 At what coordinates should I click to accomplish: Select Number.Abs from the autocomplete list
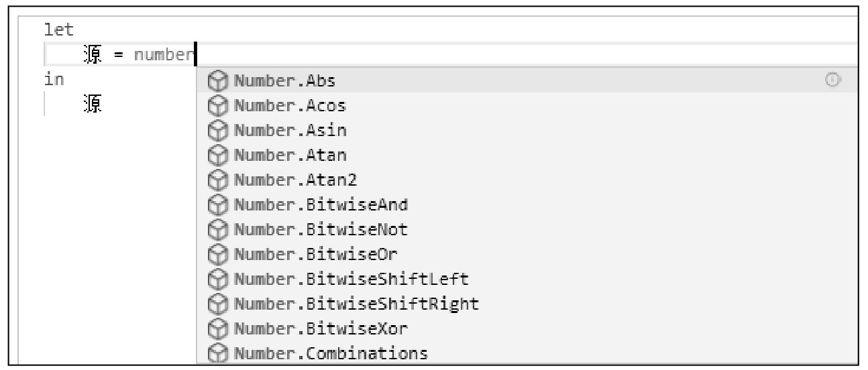pos(526,81)
